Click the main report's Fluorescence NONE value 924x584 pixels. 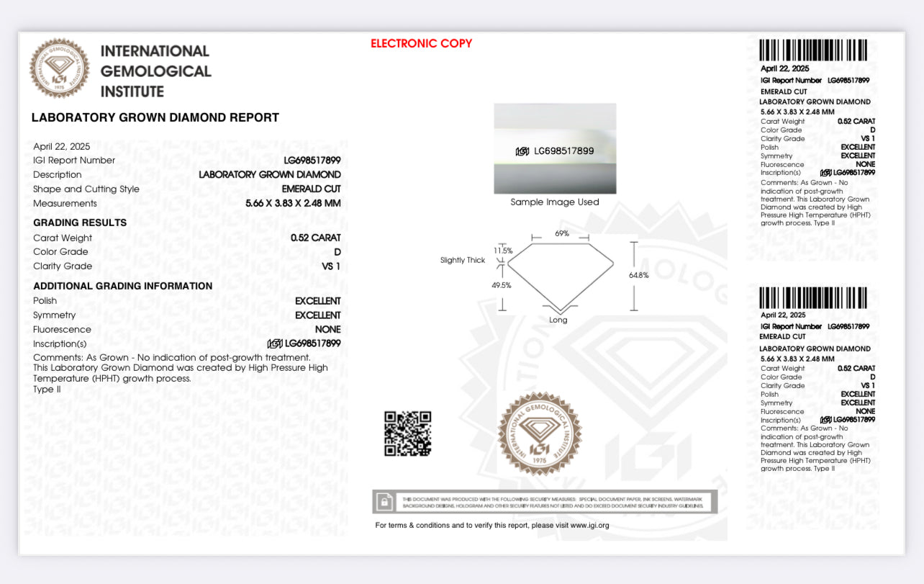(328, 330)
